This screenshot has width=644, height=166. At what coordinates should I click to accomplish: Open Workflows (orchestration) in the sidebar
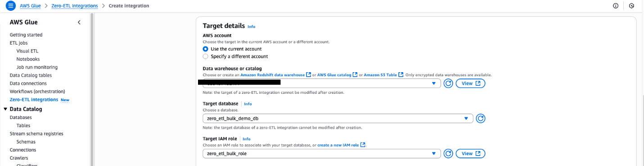[37, 92]
